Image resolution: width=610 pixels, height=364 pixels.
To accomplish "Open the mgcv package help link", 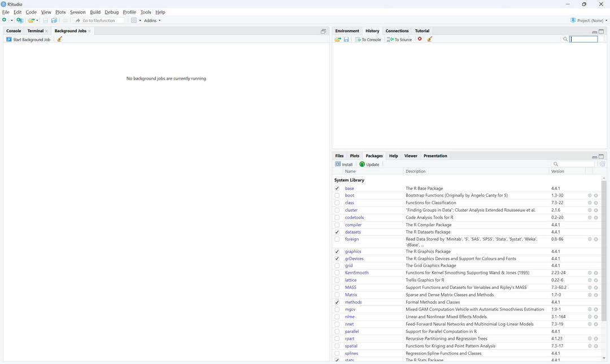I will (351, 309).
